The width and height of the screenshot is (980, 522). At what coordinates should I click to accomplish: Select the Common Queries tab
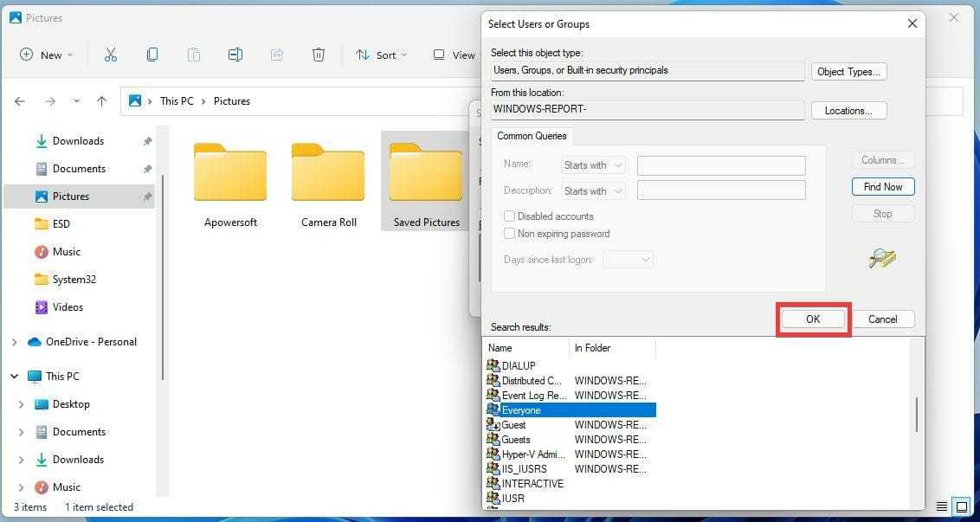pyautogui.click(x=532, y=136)
